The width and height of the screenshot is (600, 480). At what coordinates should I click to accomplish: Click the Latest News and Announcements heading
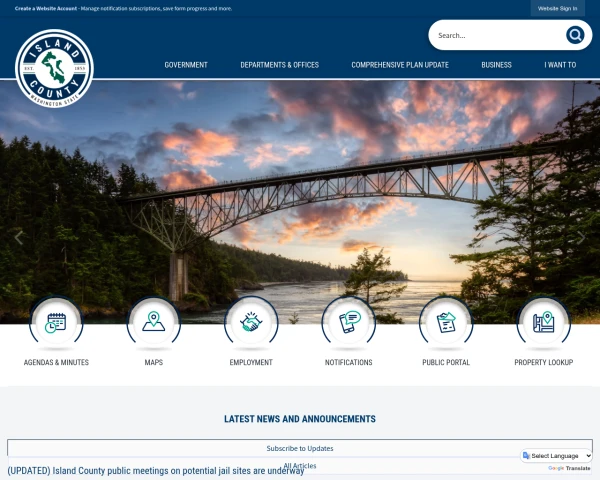point(300,419)
